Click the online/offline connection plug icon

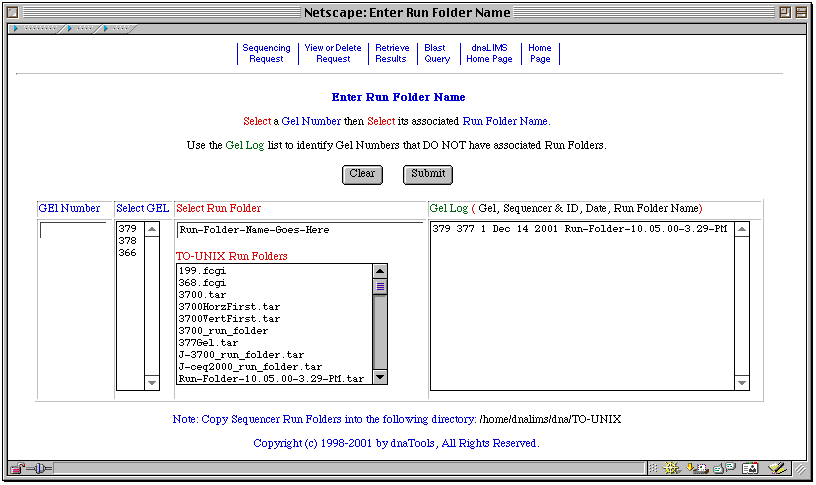(42, 468)
